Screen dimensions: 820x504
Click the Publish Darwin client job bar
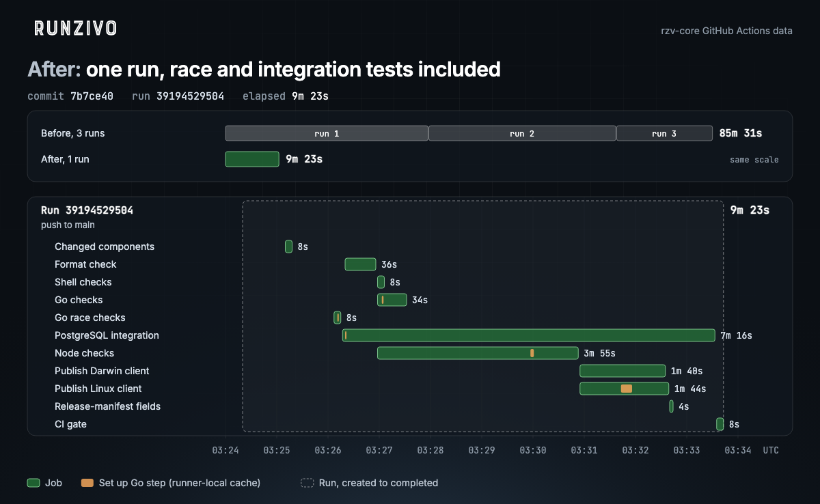(623, 371)
